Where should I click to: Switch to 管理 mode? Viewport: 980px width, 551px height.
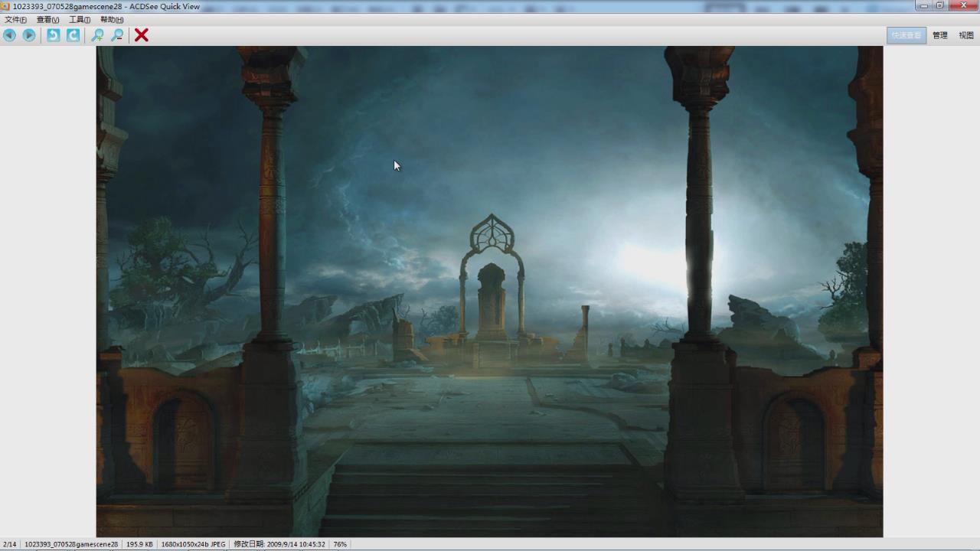pyautogui.click(x=940, y=35)
